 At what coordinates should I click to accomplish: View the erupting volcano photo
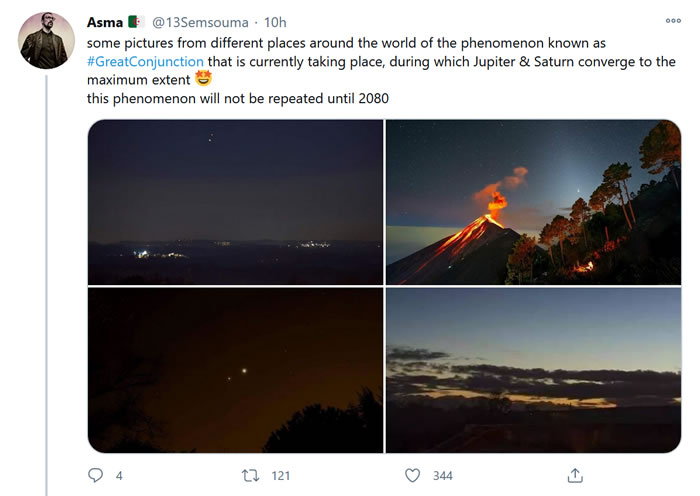pos(533,202)
